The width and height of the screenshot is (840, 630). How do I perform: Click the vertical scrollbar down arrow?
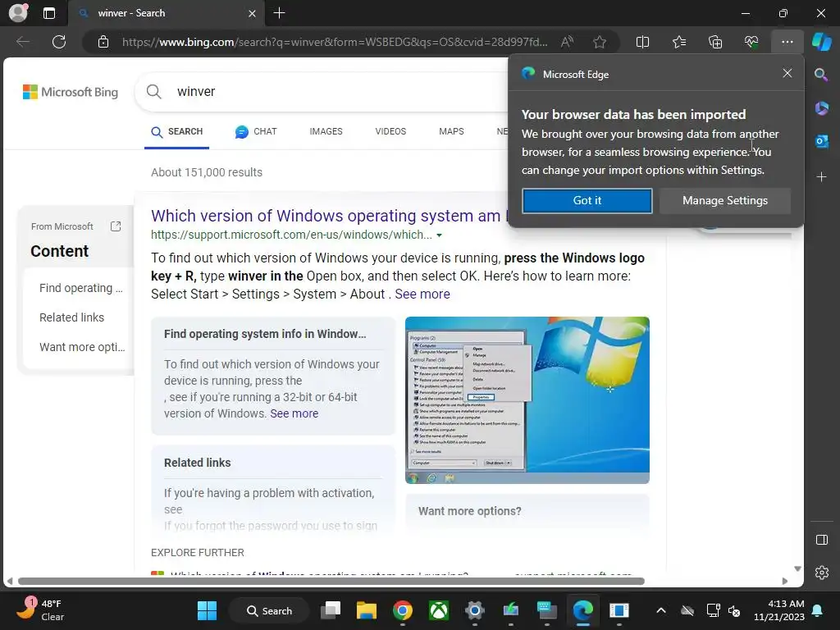[797, 569]
